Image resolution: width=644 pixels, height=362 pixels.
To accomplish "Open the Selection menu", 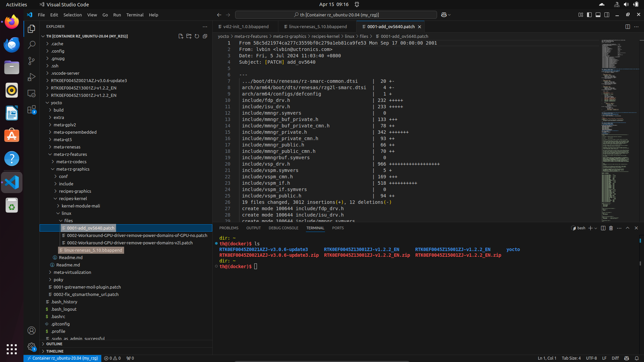I will tap(72, 15).
